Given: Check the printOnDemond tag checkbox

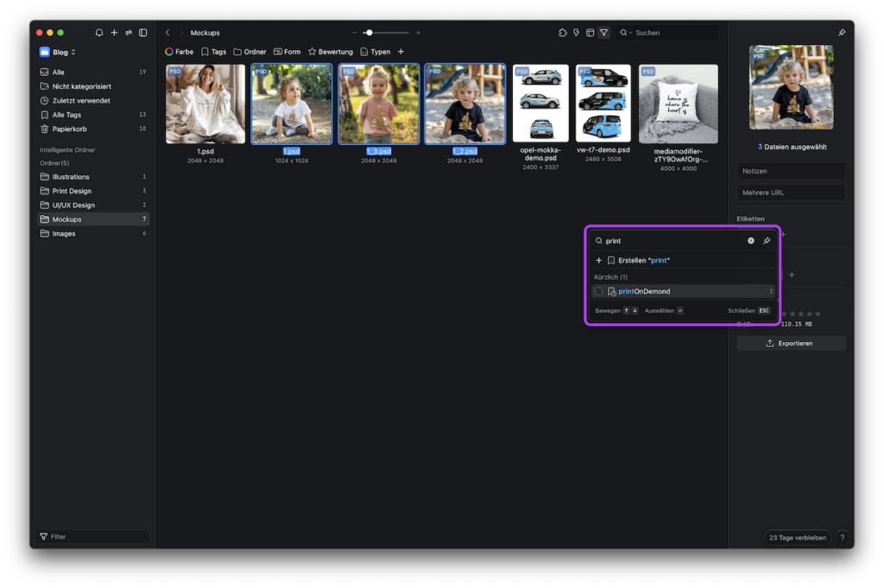Looking at the screenshot, I should (599, 292).
